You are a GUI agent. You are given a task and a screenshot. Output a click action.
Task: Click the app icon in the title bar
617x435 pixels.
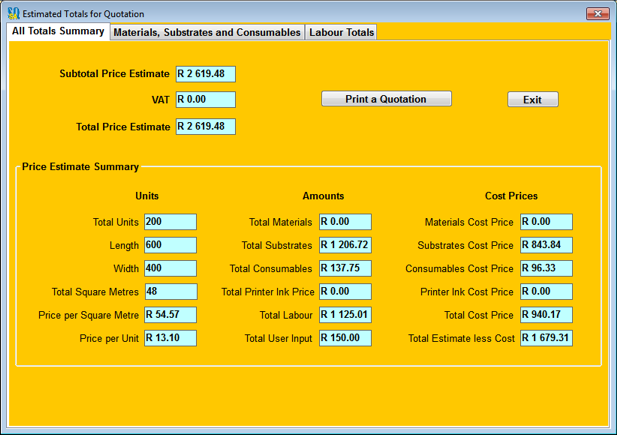(x=13, y=14)
